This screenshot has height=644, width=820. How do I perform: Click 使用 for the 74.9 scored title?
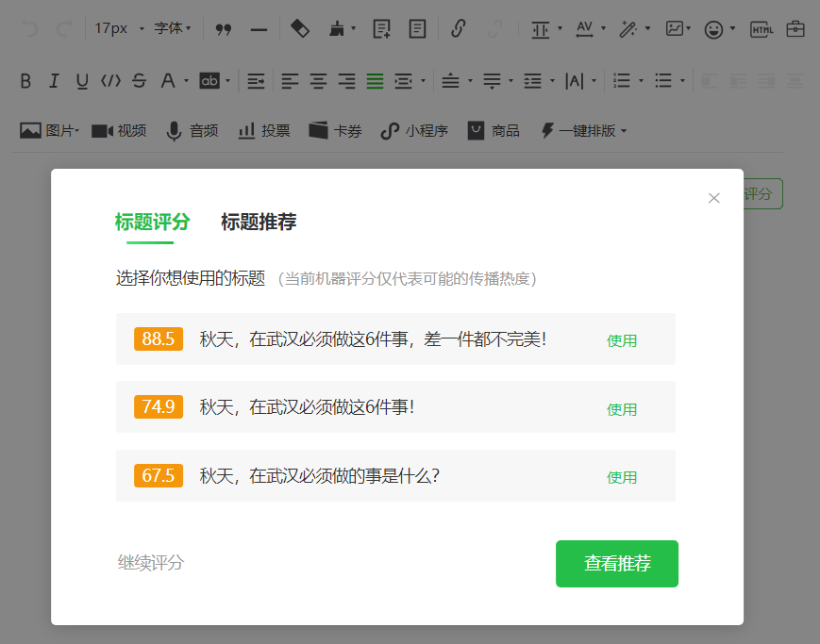pyautogui.click(x=622, y=409)
